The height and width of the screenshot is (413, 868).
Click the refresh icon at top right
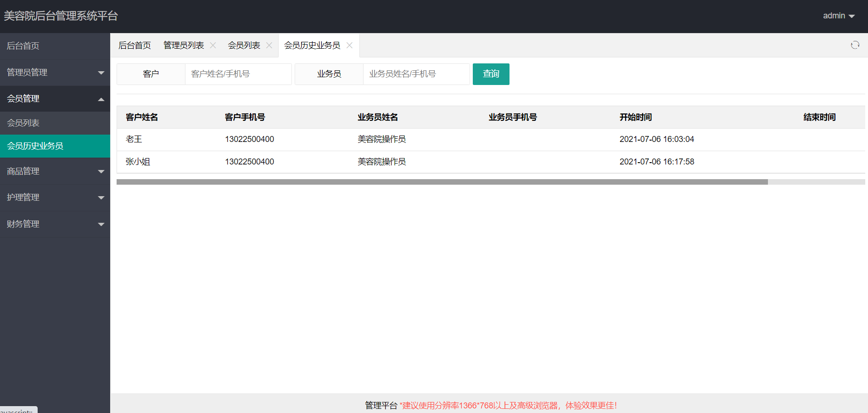(855, 45)
